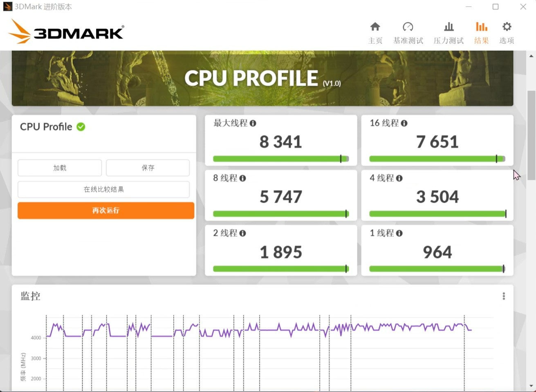Go to 基准测试 benchmarks tab
Image resolution: width=536 pixels, height=392 pixels.
[x=408, y=33]
